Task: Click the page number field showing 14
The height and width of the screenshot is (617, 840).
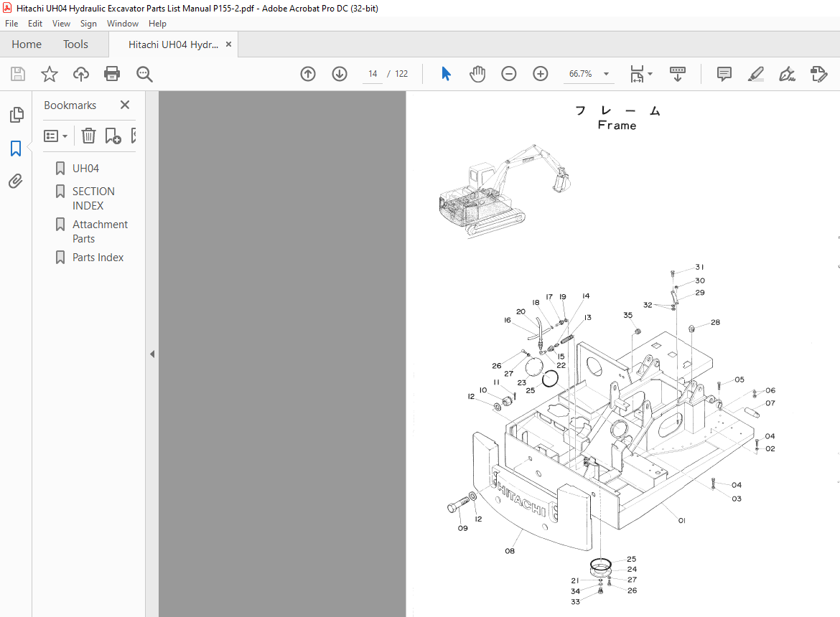Action: 373,74
